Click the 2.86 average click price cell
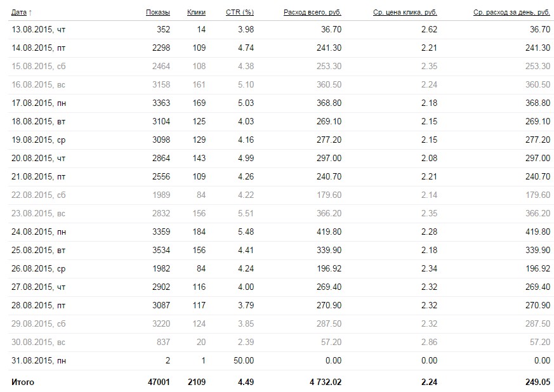This screenshot has height=392, width=554. click(429, 342)
